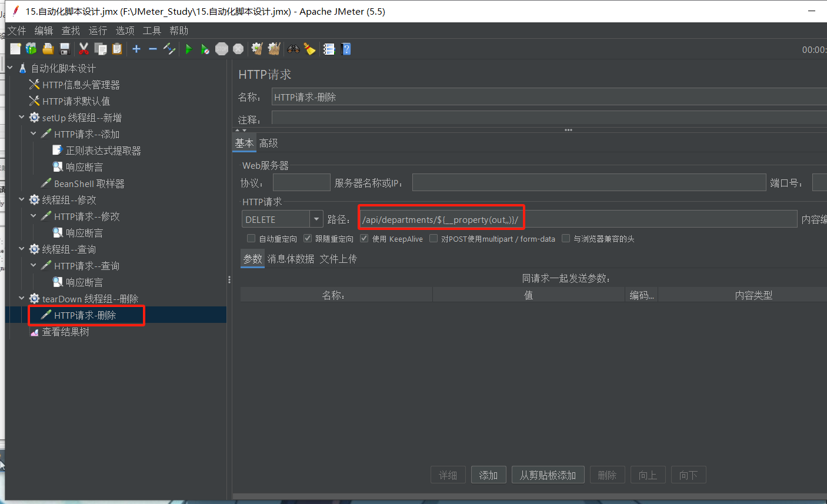Viewport: 827px width, 504px height.
Task: Collapse 线程组--修改 node
Action: click(x=22, y=200)
